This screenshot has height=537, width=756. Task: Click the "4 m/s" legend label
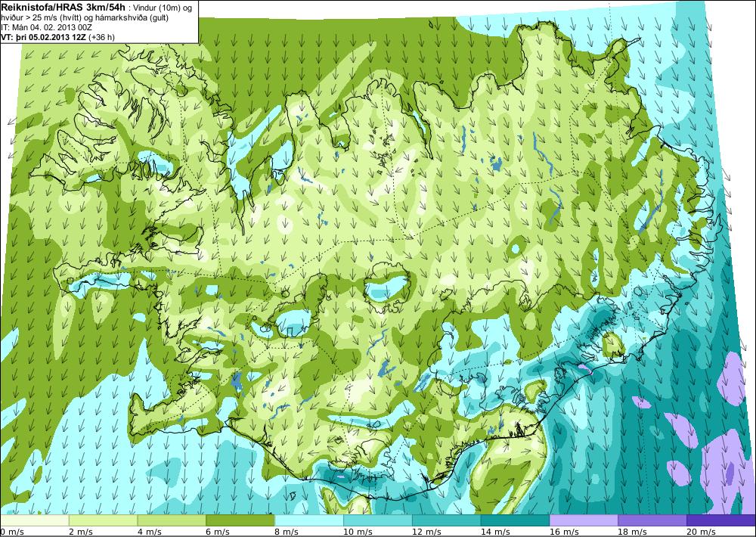pos(150,532)
